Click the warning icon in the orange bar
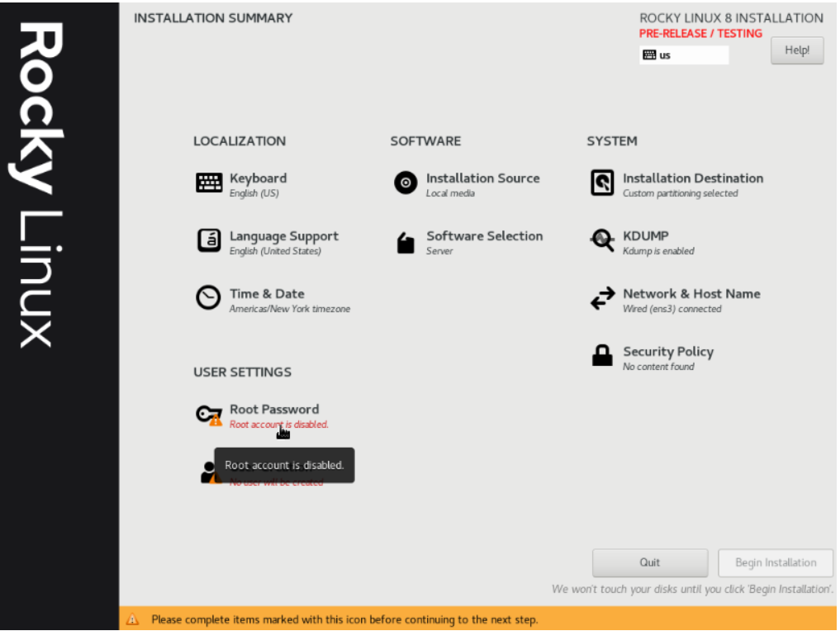This screenshot has height=631, width=840. pos(132,619)
